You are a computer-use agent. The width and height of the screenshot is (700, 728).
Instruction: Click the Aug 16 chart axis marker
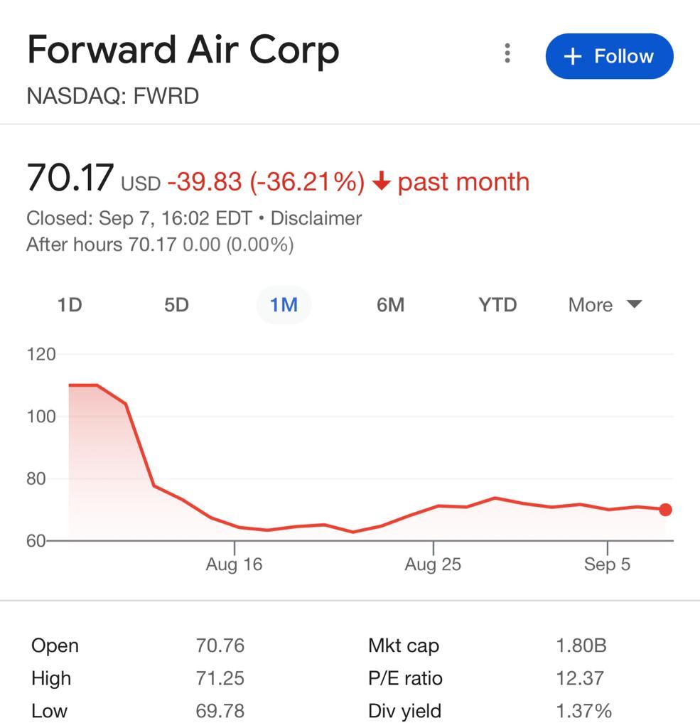pos(234,564)
